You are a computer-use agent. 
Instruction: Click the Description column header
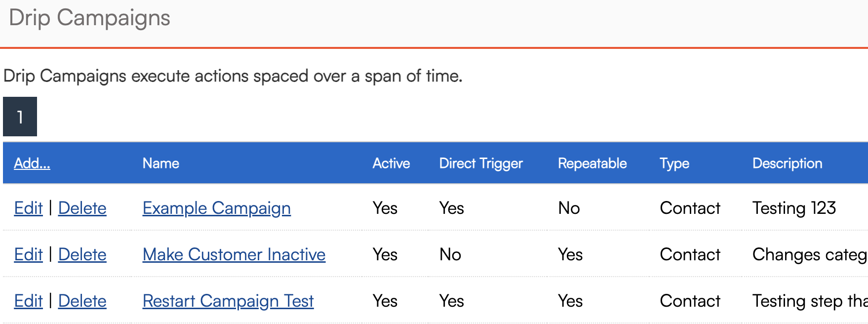[787, 163]
